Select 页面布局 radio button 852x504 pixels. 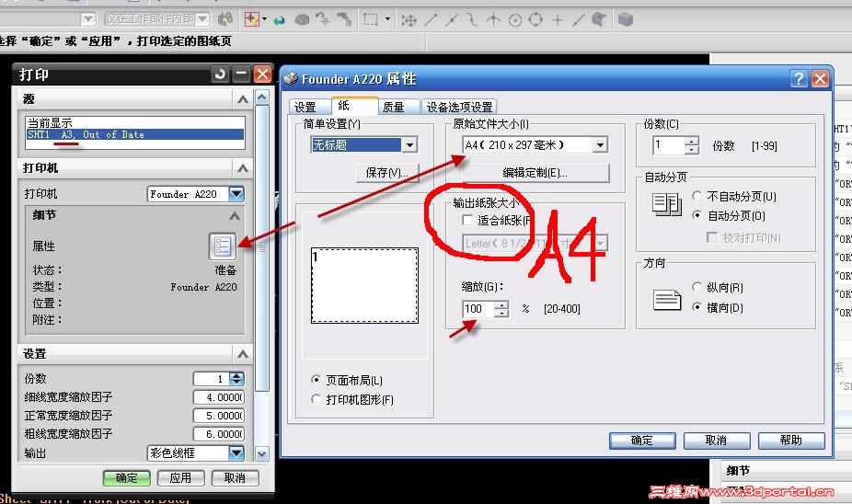[x=316, y=380]
